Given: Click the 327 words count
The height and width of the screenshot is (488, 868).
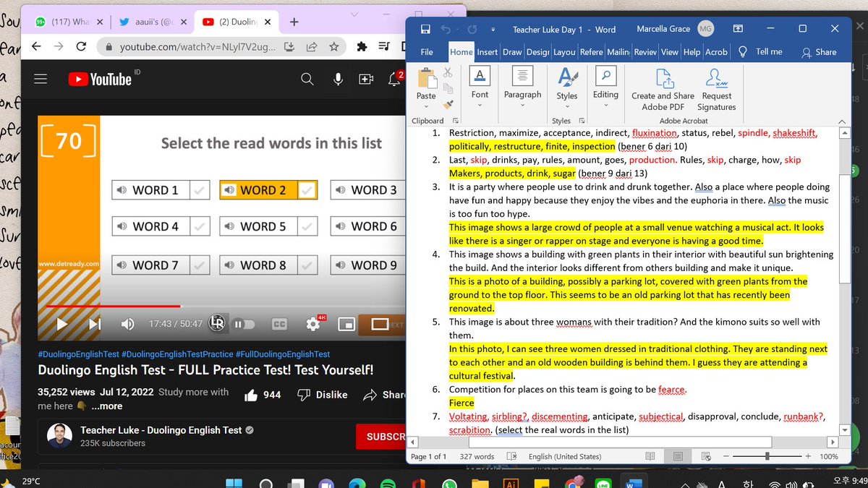Looking at the screenshot, I should (x=477, y=457).
